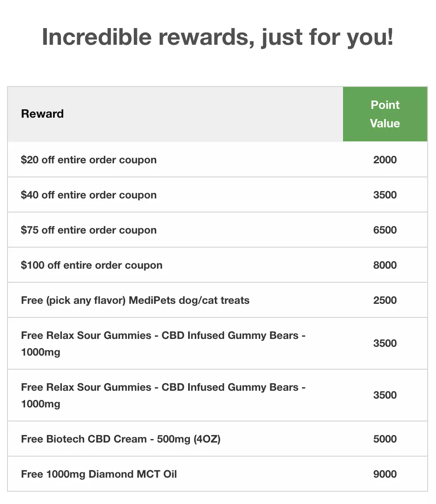Image resolution: width=436 pixels, height=504 pixels.
Task: Click the point value for $40 coupon
Action: [385, 195]
